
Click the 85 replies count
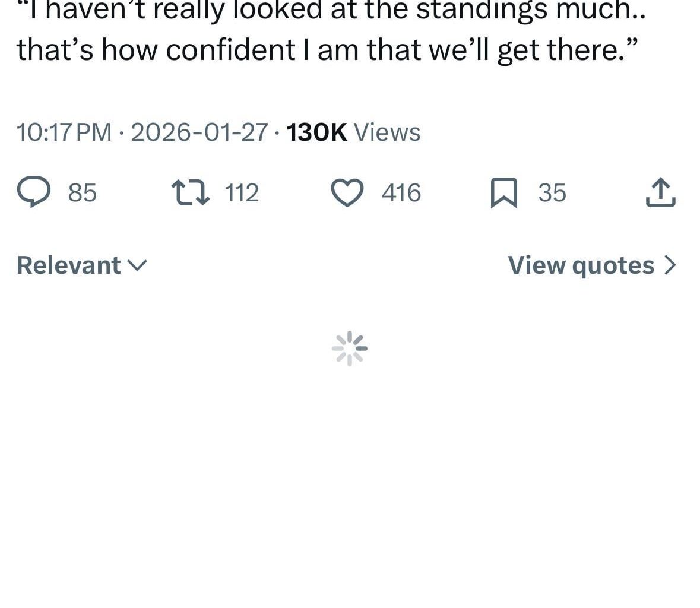click(82, 193)
